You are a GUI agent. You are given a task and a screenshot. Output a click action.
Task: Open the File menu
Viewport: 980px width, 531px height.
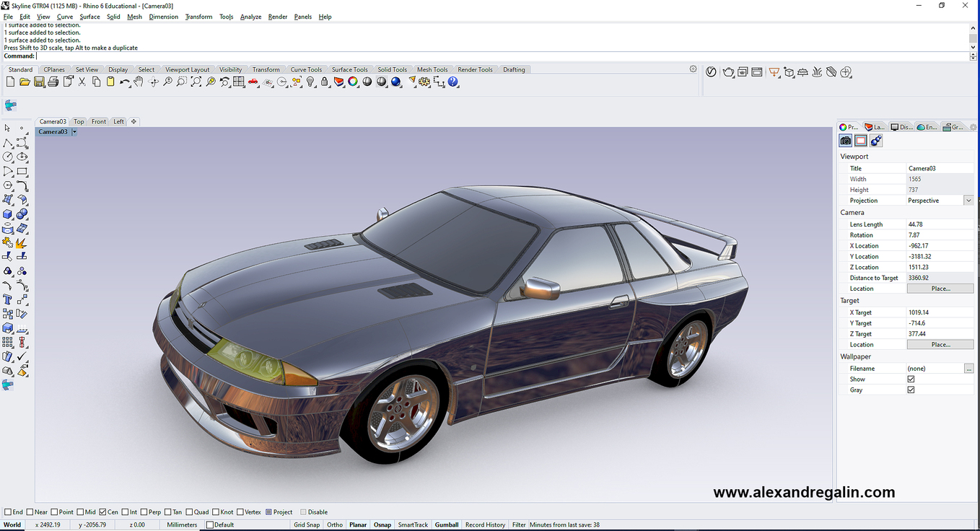click(x=8, y=17)
